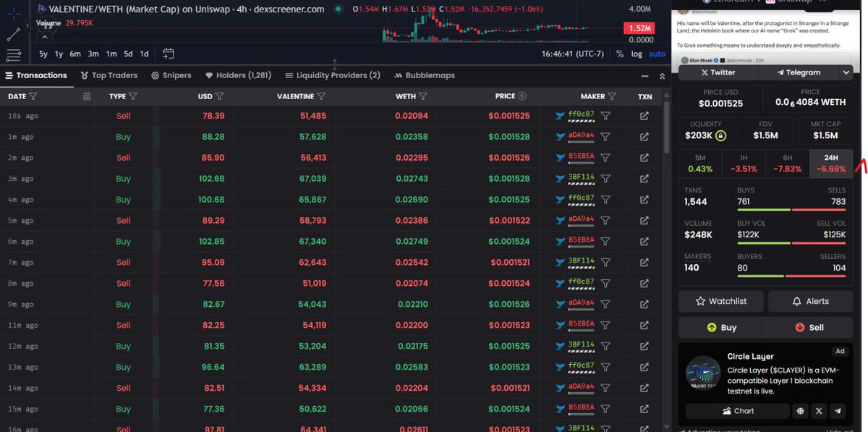The image size is (868, 432).
Task: Collapse transactions panel with double chevron
Action: (662, 76)
